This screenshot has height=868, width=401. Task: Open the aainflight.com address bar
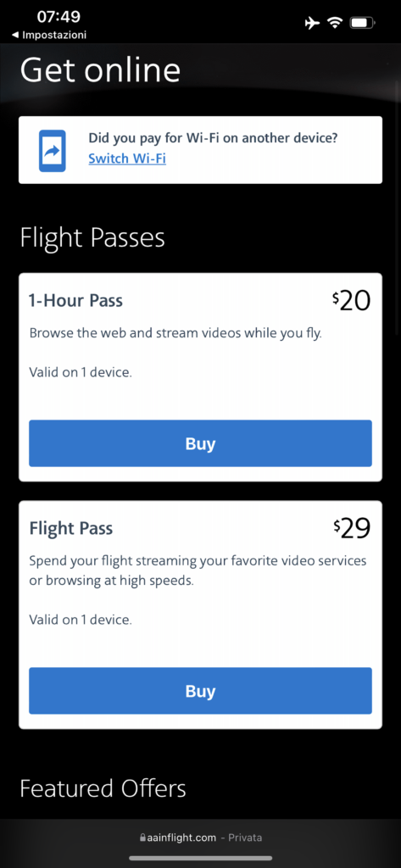(200, 837)
